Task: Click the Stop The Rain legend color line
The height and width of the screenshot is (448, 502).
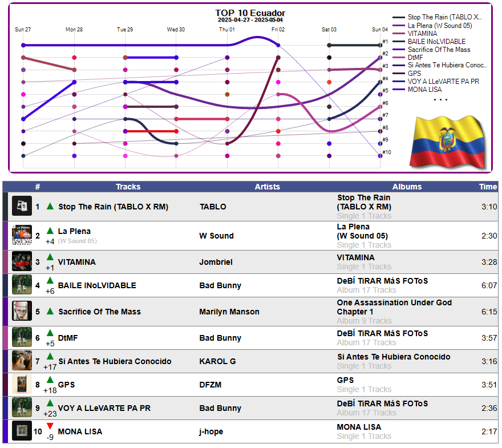Action: pos(399,17)
